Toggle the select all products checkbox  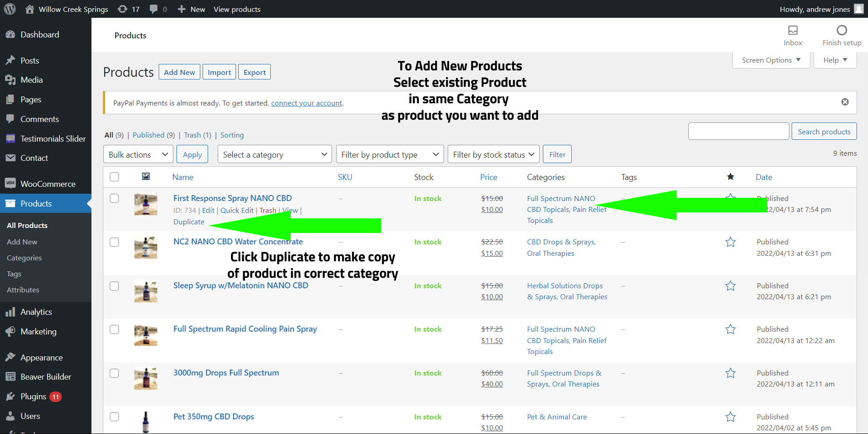(114, 177)
